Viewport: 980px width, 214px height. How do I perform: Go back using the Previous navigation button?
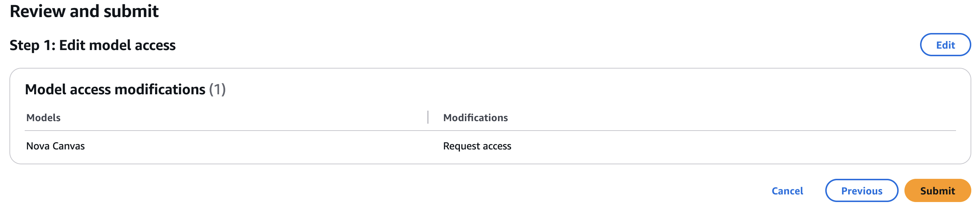[862, 190]
